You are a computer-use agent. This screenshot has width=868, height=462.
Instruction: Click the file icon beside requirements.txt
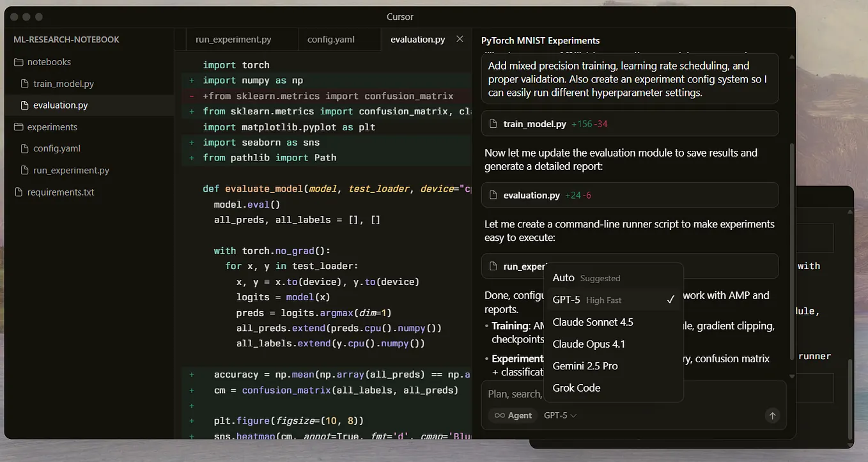pos(19,192)
